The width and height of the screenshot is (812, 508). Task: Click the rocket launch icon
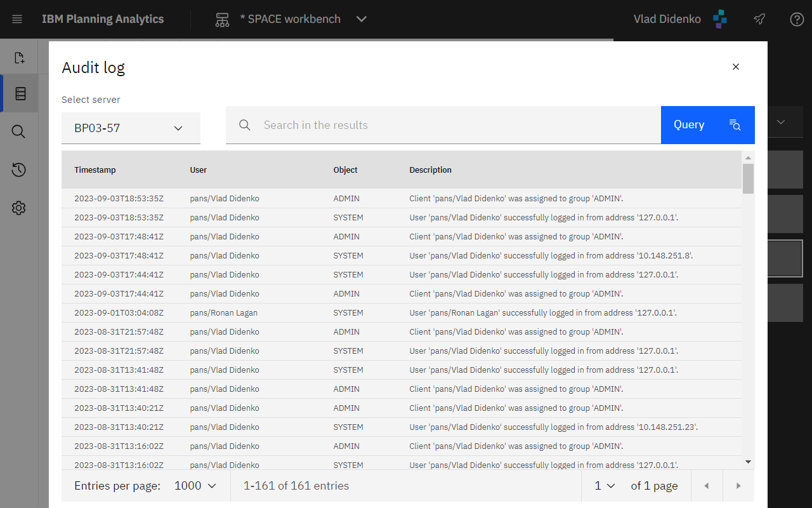click(x=759, y=19)
